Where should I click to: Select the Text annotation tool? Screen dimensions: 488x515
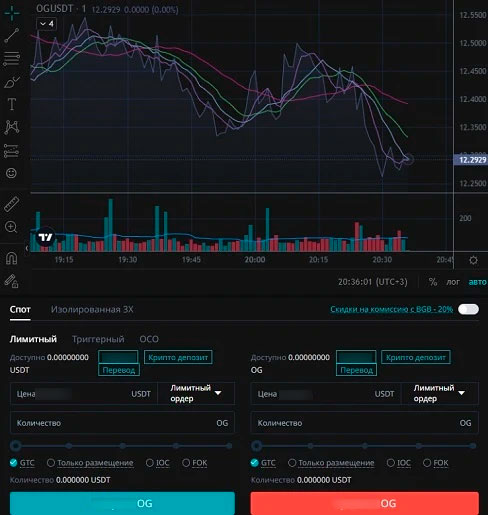[12, 104]
